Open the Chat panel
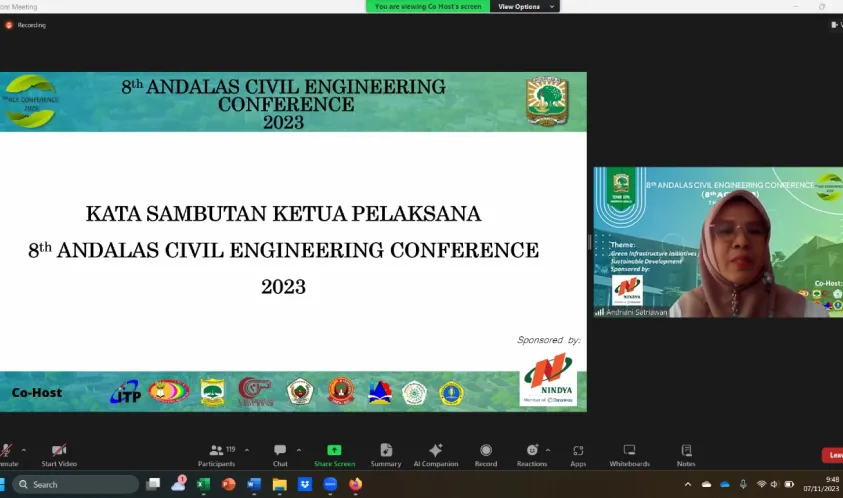The height and width of the screenshot is (498, 843). click(280, 455)
